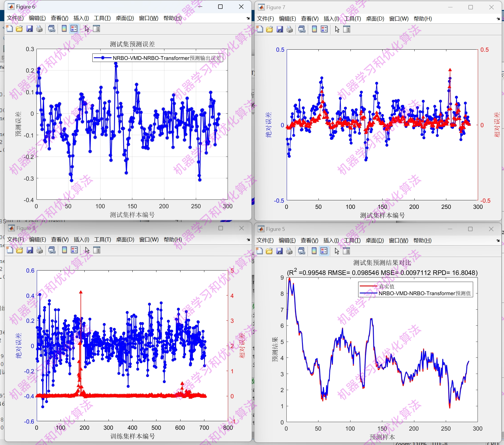Image resolution: width=504 pixels, height=445 pixels.
Task: Click the link plot icon in Figure 8
Action: pyautogui.click(x=52, y=250)
